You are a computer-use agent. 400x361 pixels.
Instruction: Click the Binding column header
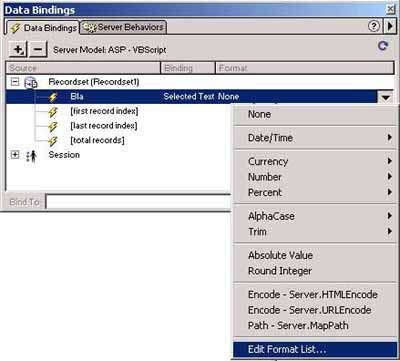click(x=188, y=68)
